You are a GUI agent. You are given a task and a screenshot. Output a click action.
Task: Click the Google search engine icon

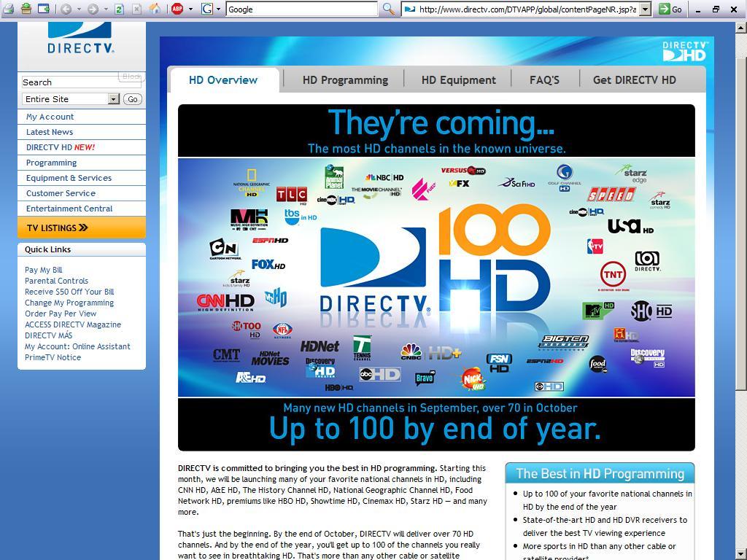point(207,9)
